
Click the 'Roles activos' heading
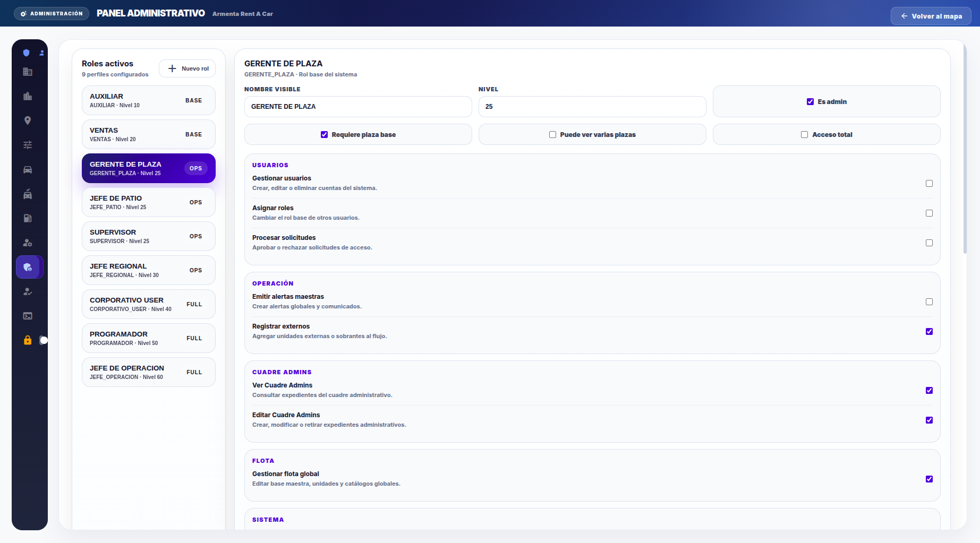point(107,64)
